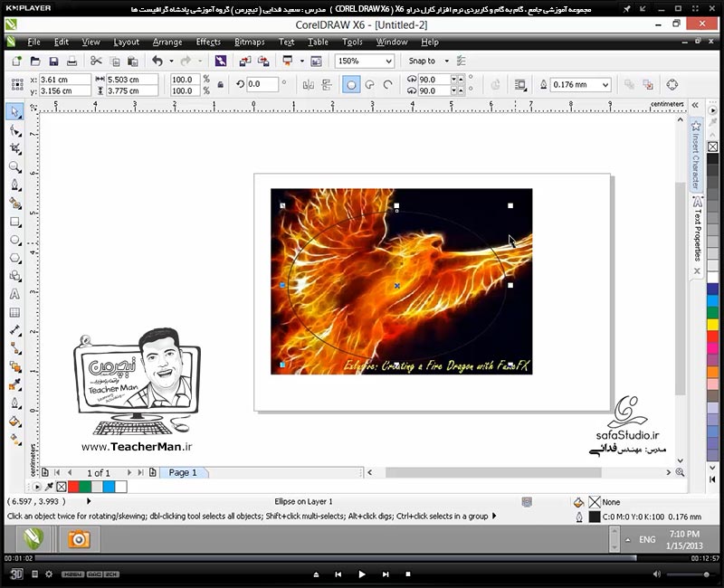Click the ENG language indicator

click(647, 539)
